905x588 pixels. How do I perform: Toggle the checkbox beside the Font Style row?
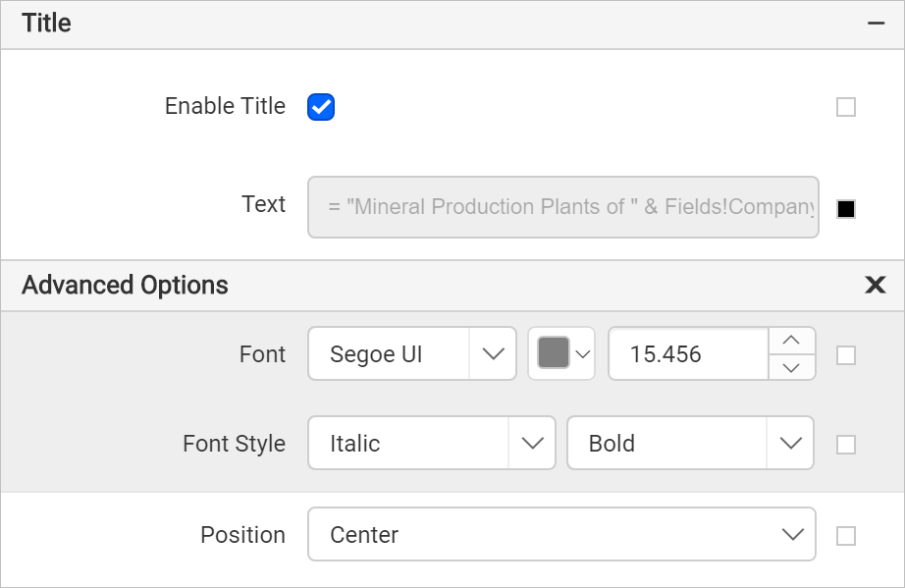pos(845,444)
